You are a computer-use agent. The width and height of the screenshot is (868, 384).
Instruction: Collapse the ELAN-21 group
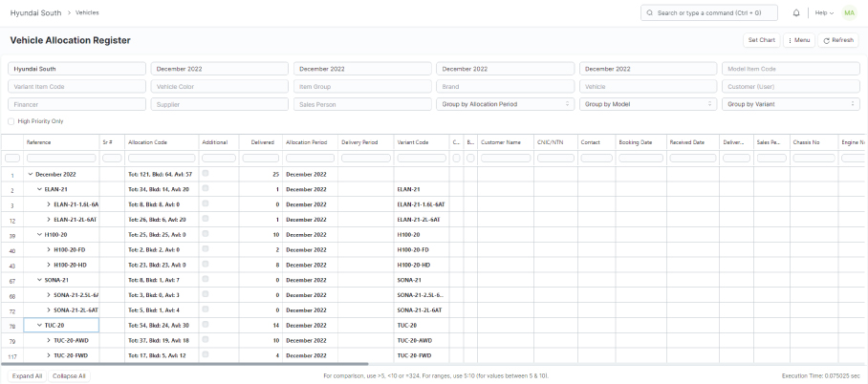coord(39,189)
